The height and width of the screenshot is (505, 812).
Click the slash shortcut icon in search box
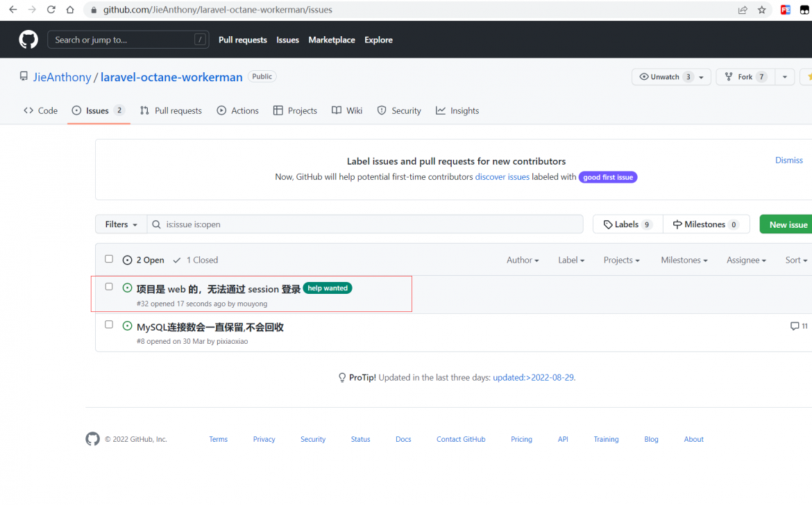[x=200, y=40]
